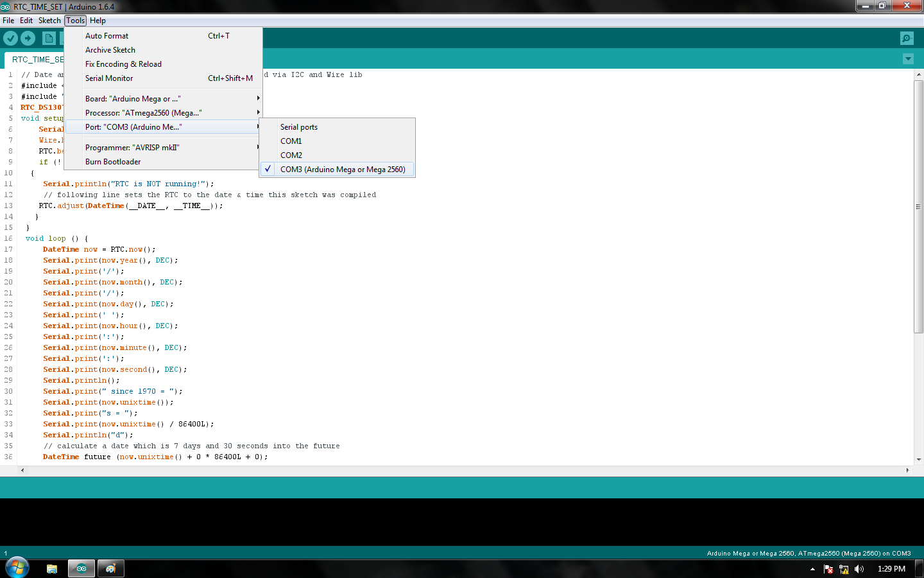Close the open Tools menu
The image size is (924, 578).
point(75,21)
